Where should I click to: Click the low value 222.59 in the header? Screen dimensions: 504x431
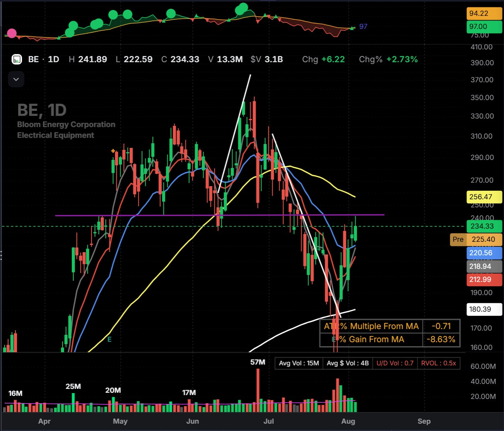pyautogui.click(x=138, y=59)
